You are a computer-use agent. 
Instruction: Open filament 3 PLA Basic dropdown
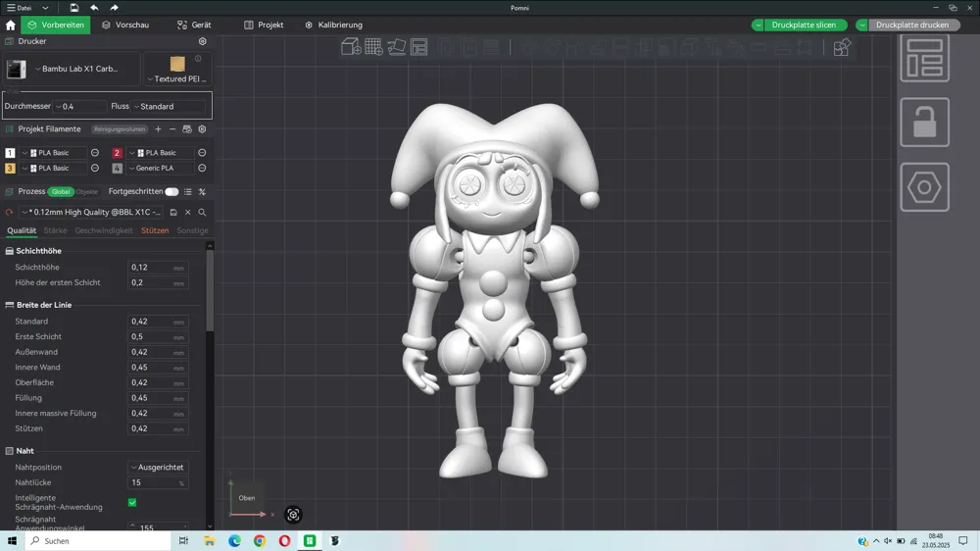click(x=54, y=168)
